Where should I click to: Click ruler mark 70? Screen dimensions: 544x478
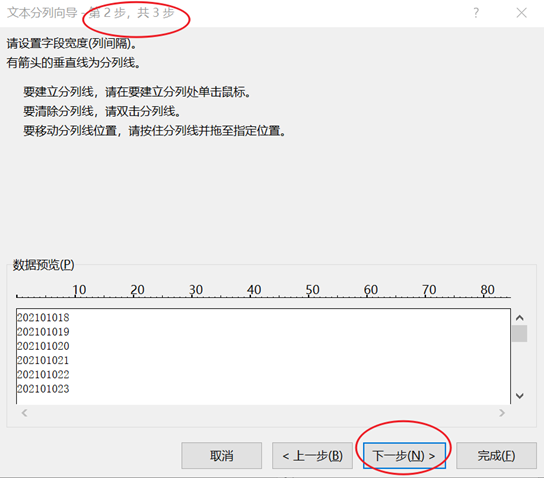click(x=429, y=290)
